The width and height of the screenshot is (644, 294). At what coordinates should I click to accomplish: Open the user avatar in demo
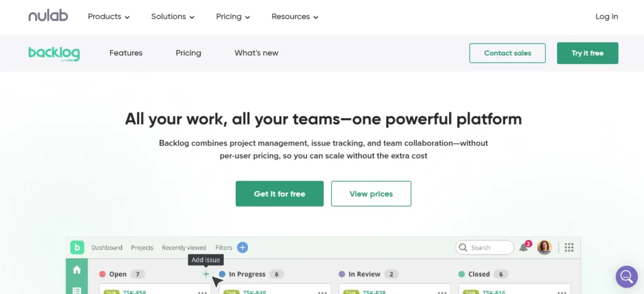(x=545, y=248)
